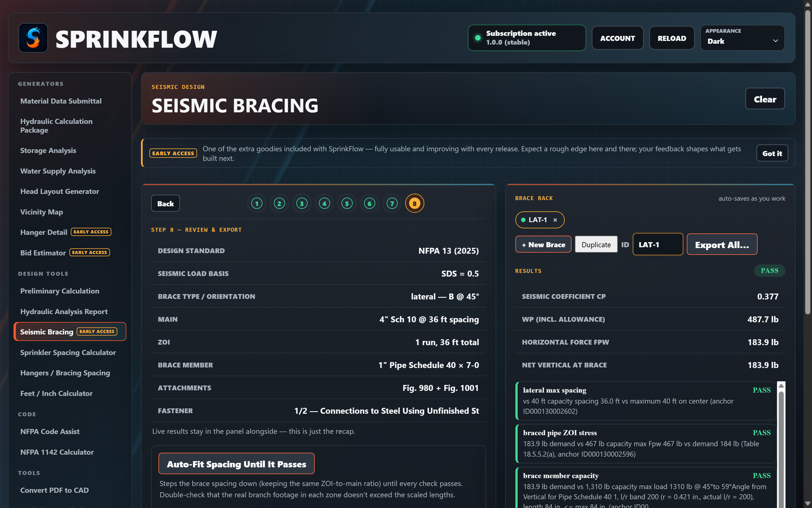Go to step 6 circle

pos(369,203)
